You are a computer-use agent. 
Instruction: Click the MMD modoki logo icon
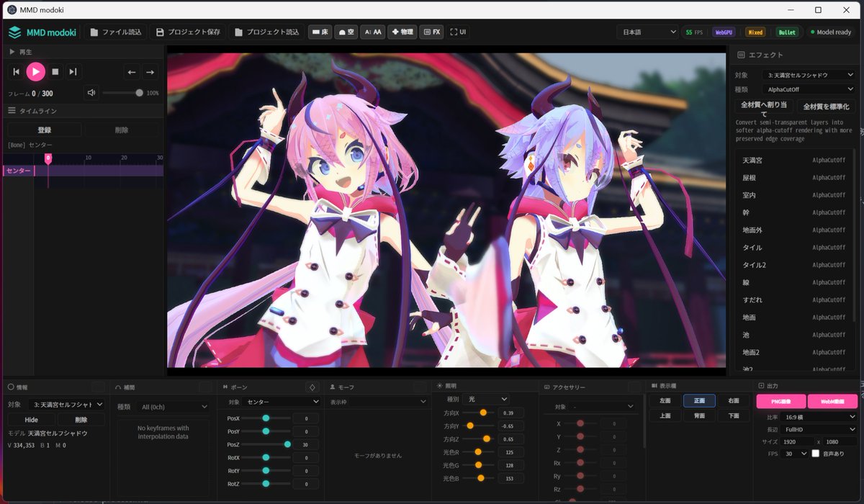coord(15,32)
